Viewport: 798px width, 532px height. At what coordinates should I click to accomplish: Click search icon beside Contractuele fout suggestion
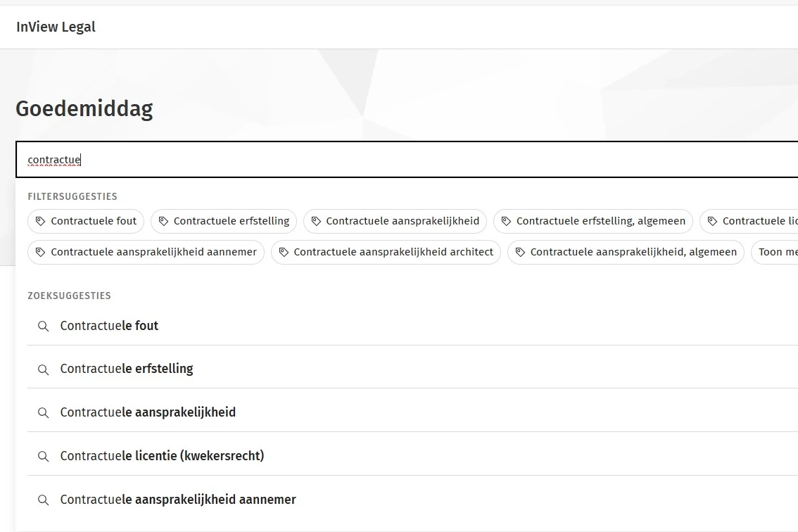click(x=44, y=327)
